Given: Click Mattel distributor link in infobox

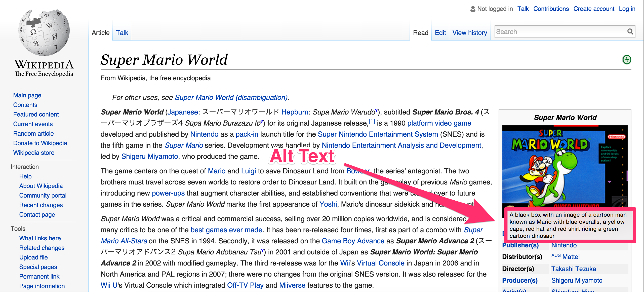Looking at the screenshot, I should click(571, 257).
